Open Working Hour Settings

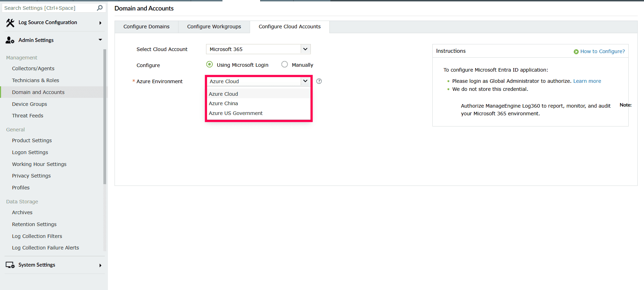coord(39,164)
